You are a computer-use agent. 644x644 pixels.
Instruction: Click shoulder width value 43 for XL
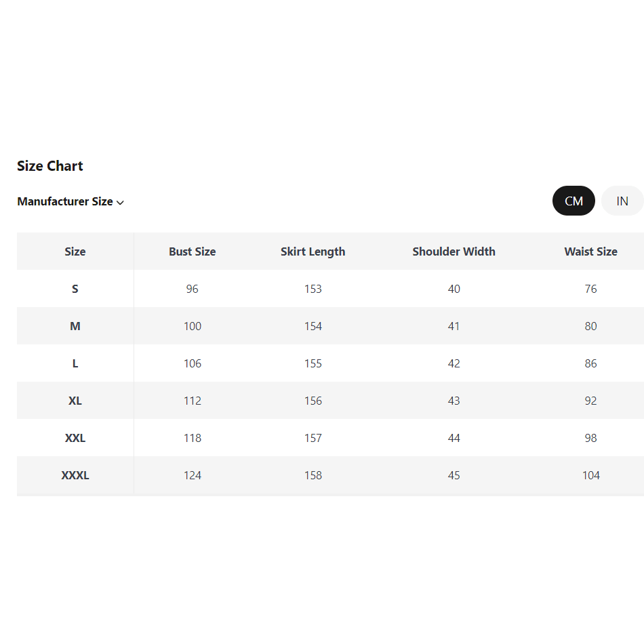click(454, 401)
